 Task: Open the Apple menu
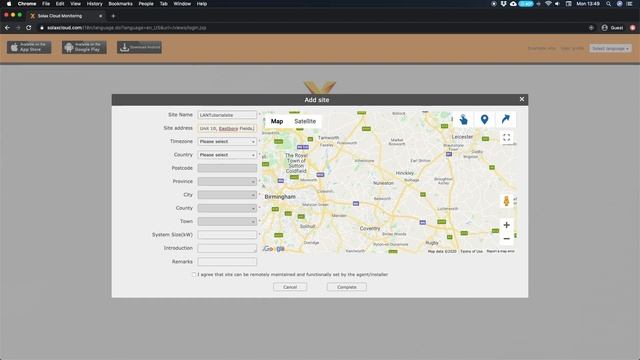[x=9, y=4]
